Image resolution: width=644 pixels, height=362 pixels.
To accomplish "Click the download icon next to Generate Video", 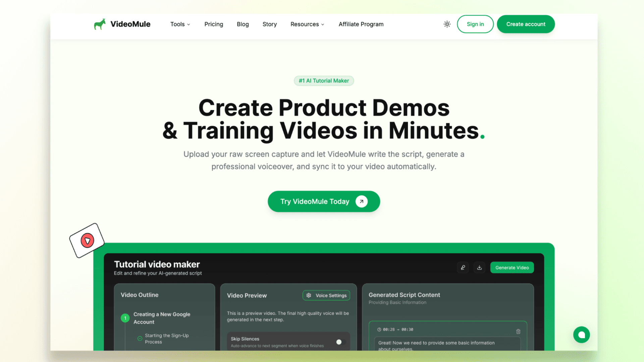I will pos(479,267).
